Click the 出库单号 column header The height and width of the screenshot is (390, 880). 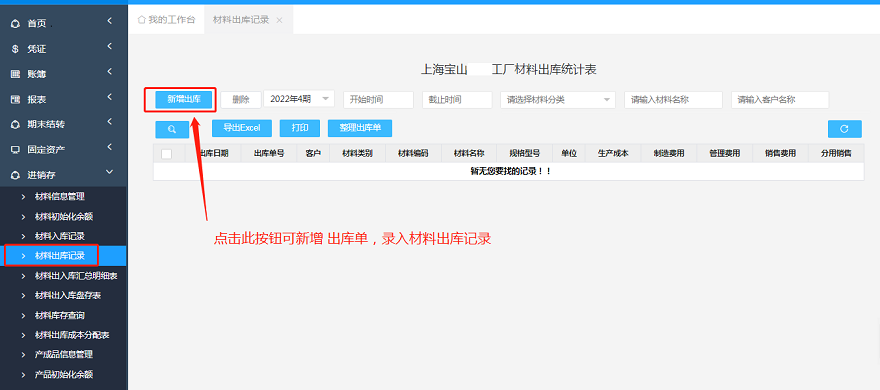[x=269, y=153]
